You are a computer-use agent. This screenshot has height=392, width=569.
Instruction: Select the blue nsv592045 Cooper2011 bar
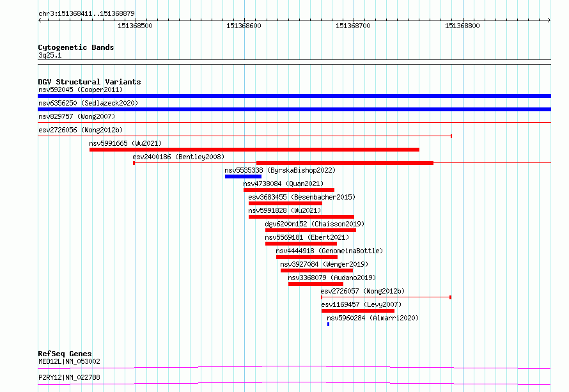point(294,96)
